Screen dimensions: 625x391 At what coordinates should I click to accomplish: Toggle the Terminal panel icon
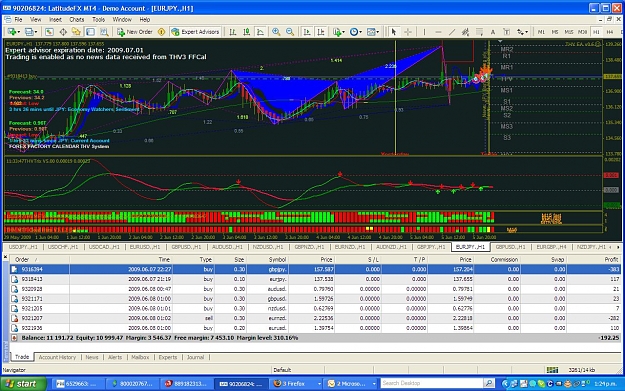pos(90,32)
